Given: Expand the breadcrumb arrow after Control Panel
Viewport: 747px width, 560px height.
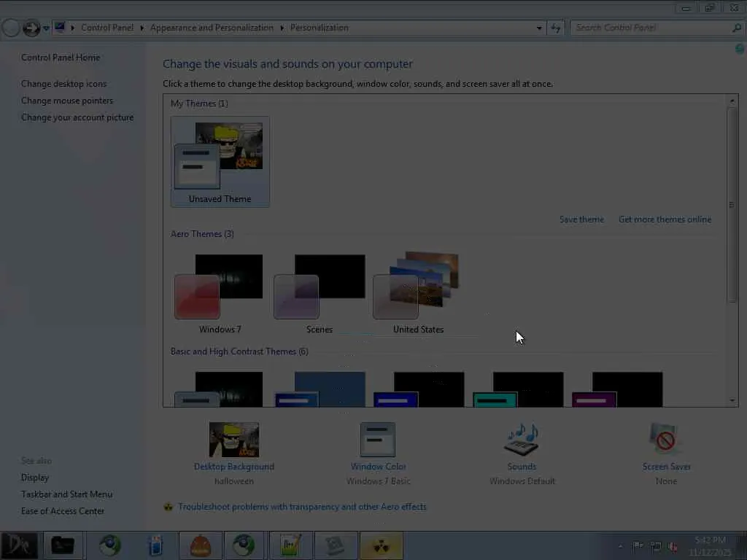Looking at the screenshot, I should [x=142, y=28].
